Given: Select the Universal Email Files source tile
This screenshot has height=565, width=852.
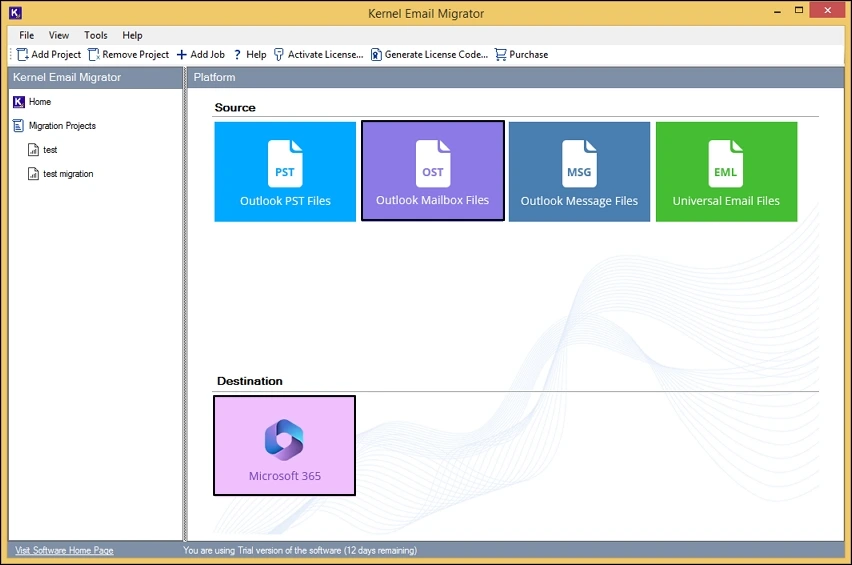Looking at the screenshot, I should [726, 172].
